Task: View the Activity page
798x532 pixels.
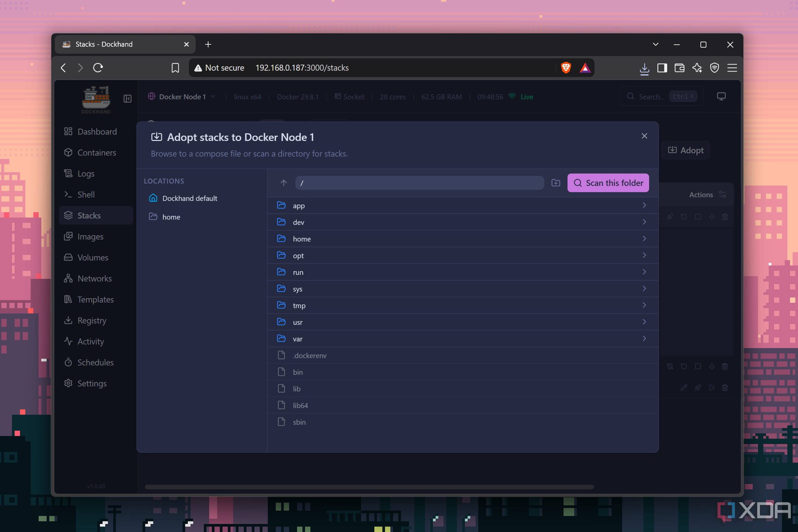Action: [x=96, y=342]
